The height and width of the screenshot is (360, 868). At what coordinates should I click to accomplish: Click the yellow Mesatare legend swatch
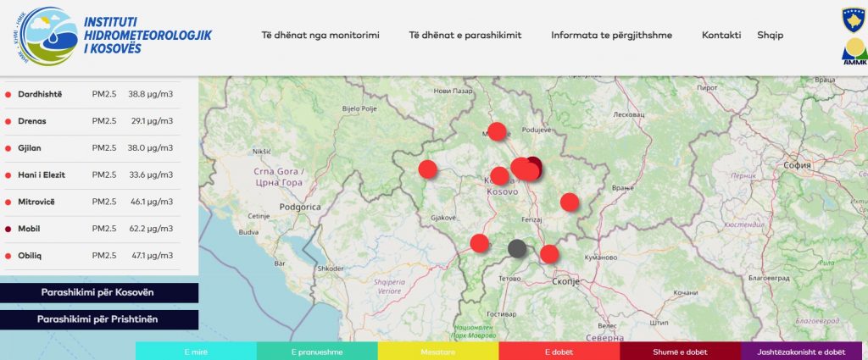pyautogui.click(x=438, y=352)
